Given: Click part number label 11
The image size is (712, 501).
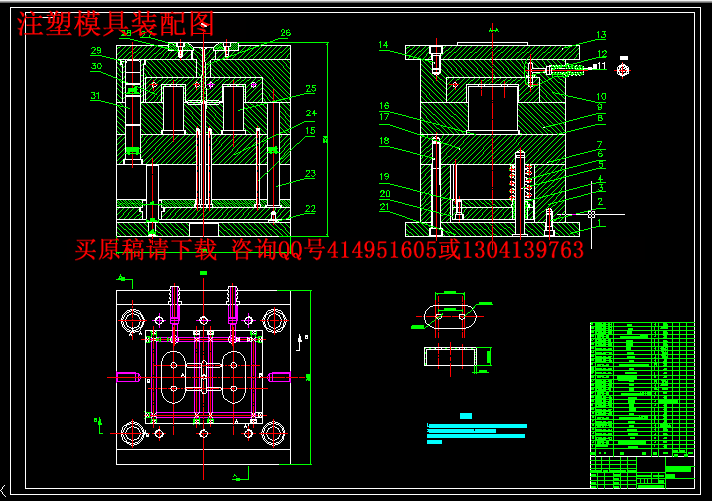Looking at the screenshot, I should 602,66.
